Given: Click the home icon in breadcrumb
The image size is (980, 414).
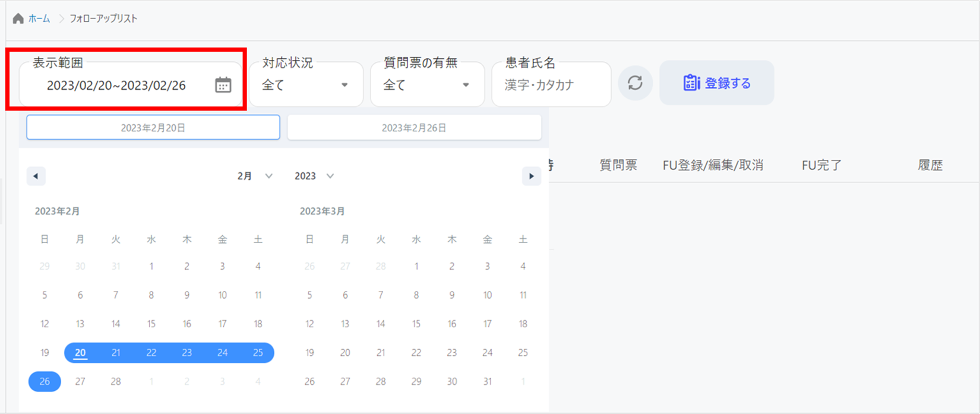Looking at the screenshot, I should tap(18, 18).
